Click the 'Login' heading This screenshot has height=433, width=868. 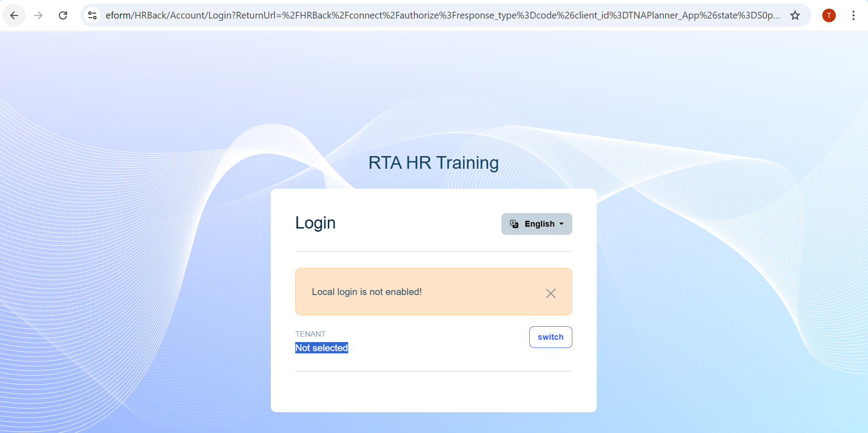click(x=315, y=223)
